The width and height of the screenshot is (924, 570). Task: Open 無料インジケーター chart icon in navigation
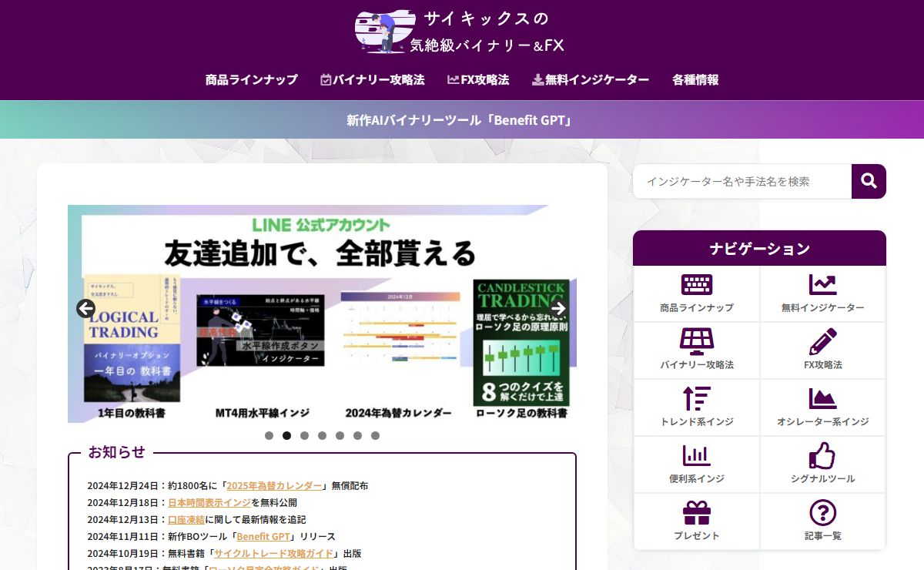point(823,284)
